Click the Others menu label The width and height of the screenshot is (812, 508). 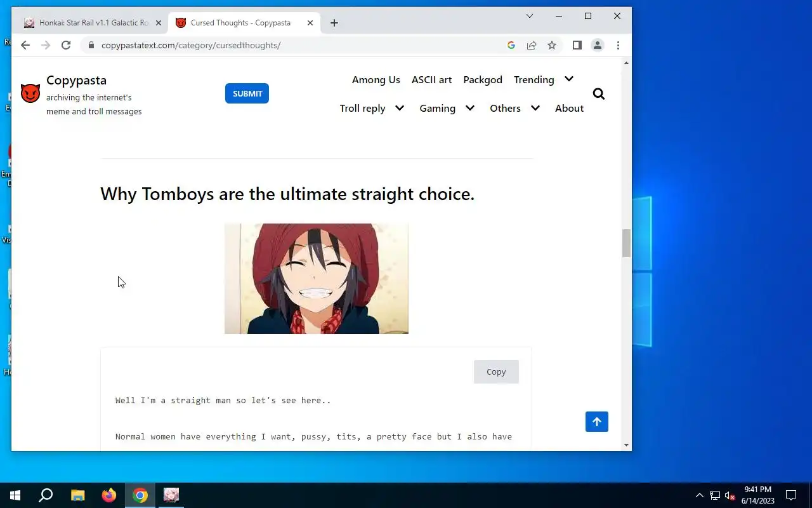pos(505,108)
